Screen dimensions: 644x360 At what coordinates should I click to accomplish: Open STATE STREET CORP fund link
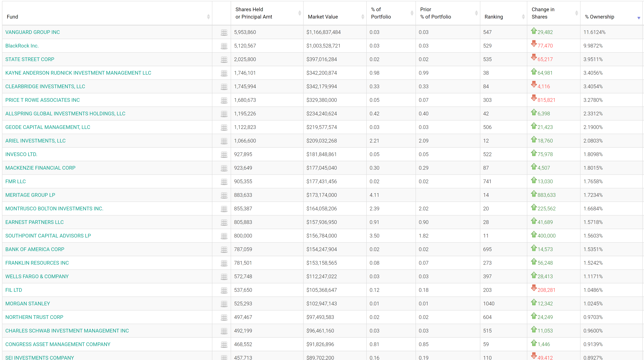(x=30, y=59)
